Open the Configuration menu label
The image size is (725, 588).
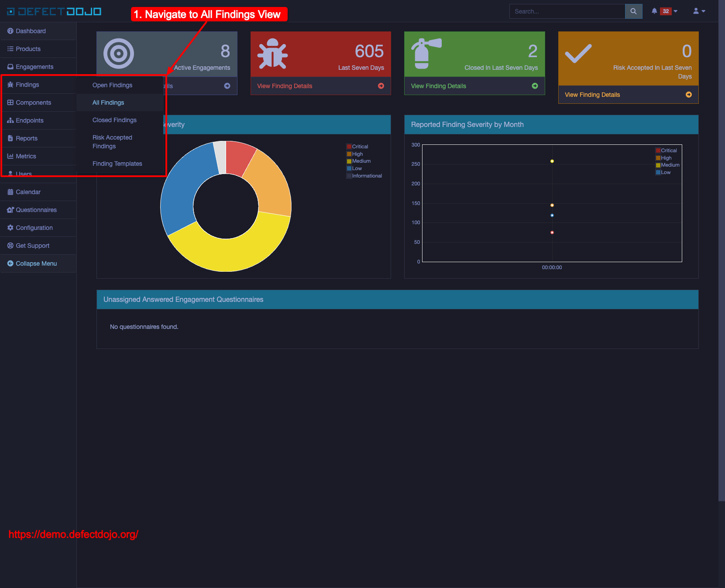[34, 228]
